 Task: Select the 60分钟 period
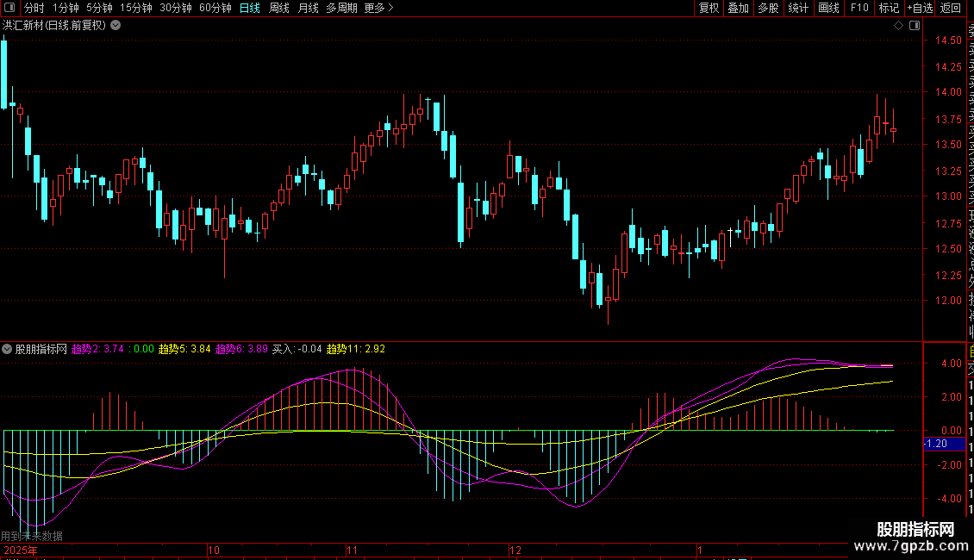point(215,8)
